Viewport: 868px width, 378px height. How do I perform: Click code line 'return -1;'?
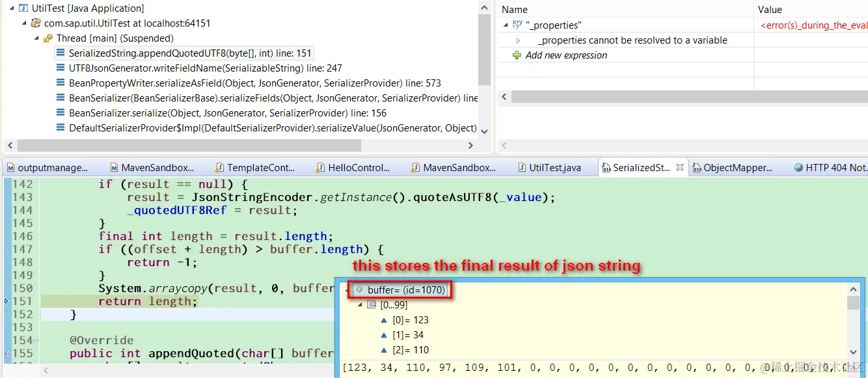pos(162,262)
